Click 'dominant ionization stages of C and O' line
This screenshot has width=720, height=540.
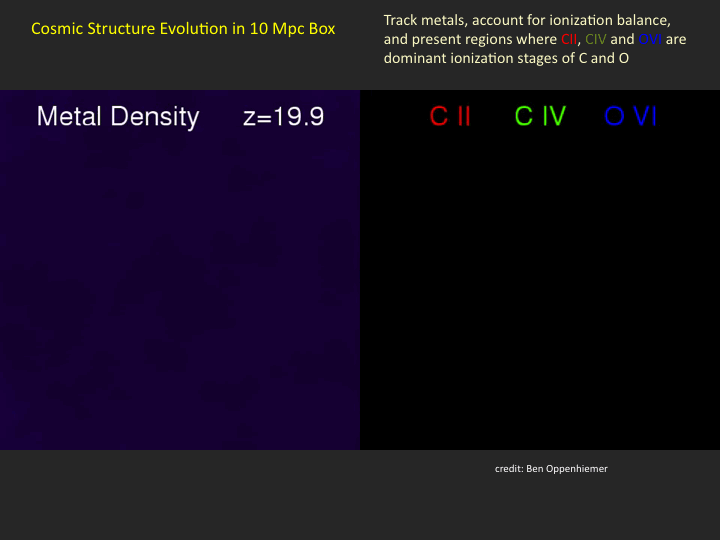pyautogui.click(x=506, y=58)
